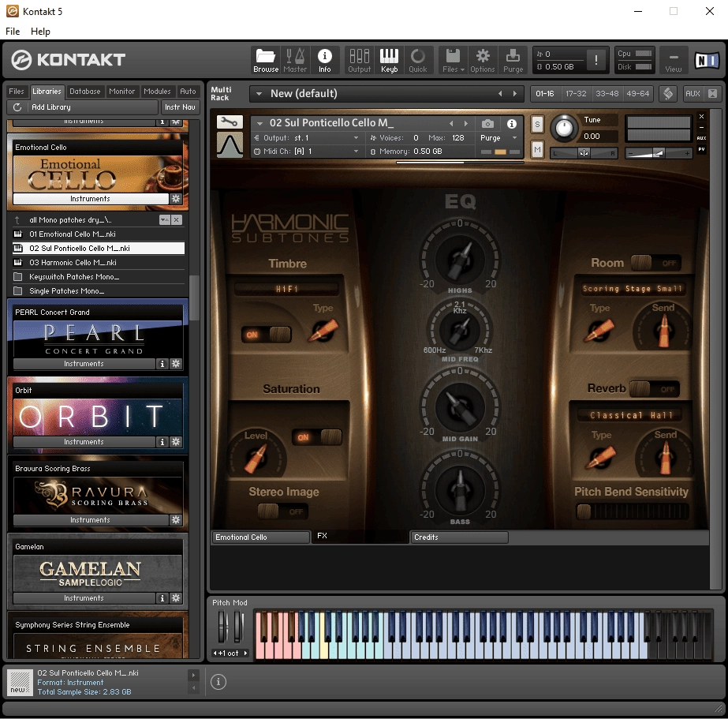Open the Quick-load browser
This screenshot has width=728, height=719.
coord(418,61)
